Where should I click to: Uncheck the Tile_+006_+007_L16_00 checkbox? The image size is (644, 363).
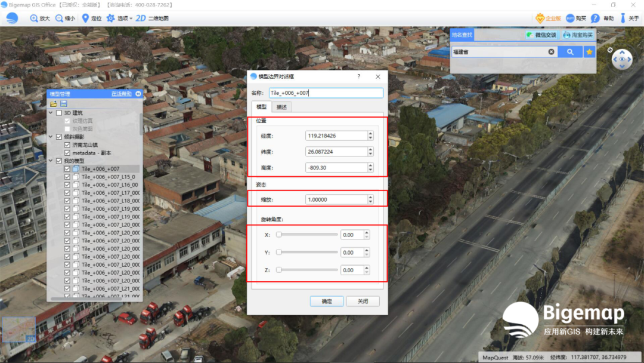click(x=67, y=185)
